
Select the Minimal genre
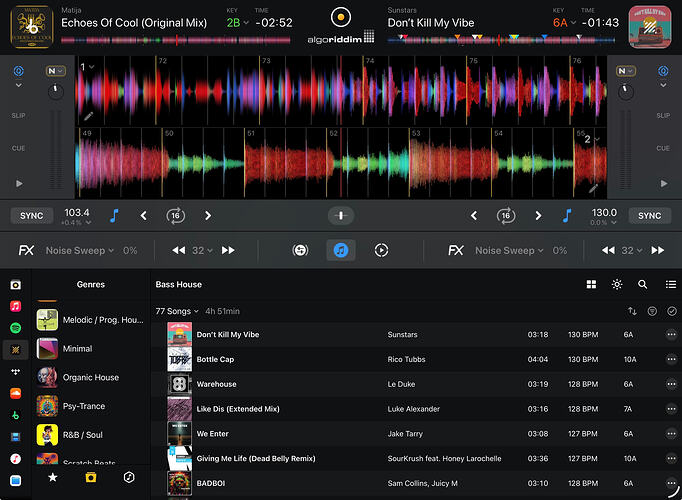pyautogui.click(x=90, y=349)
